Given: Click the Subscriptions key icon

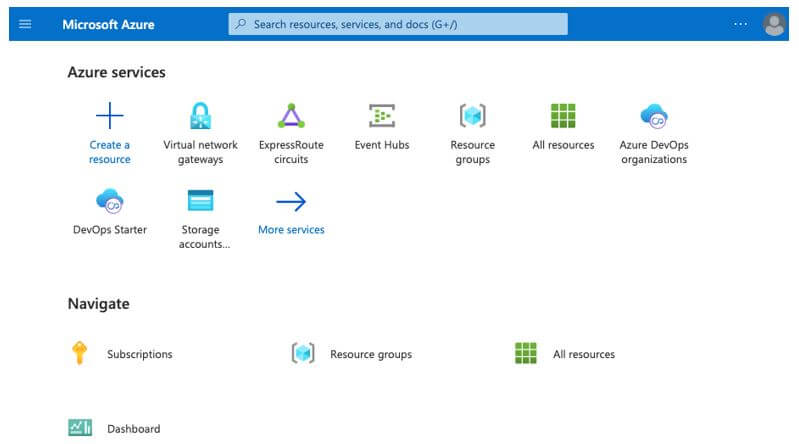Looking at the screenshot, I should tap(79, 353).
